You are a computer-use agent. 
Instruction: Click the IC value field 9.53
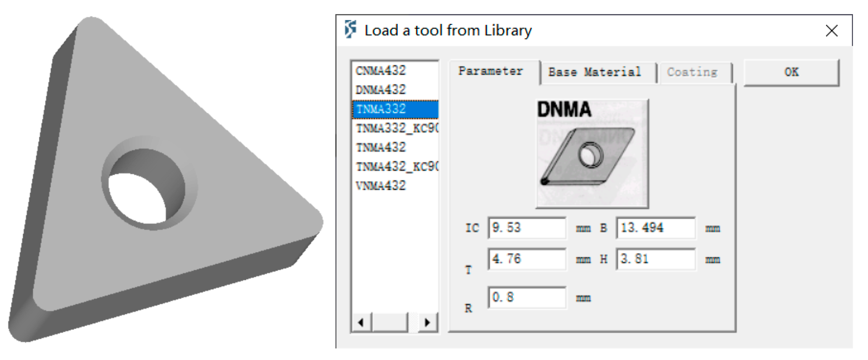click(x=527, y=228)
